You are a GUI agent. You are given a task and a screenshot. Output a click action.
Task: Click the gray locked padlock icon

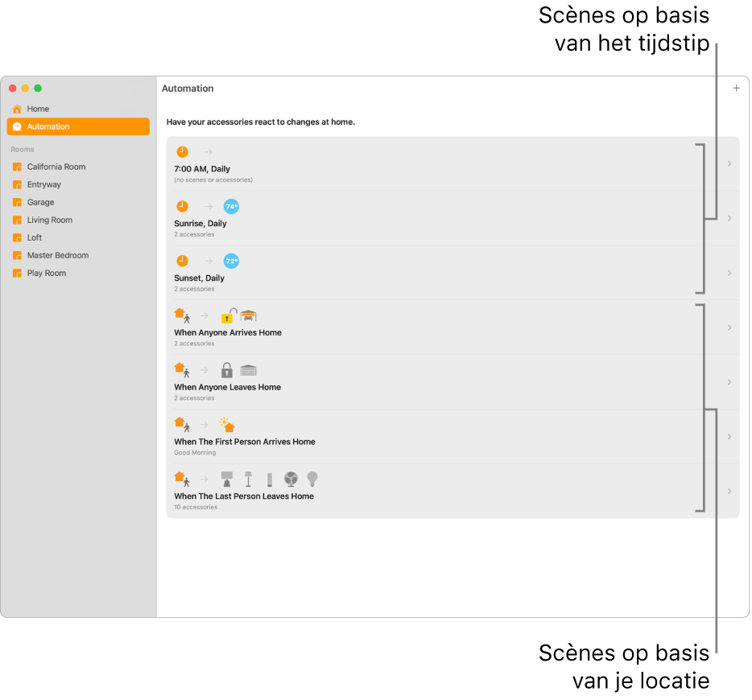pos(226,370)
